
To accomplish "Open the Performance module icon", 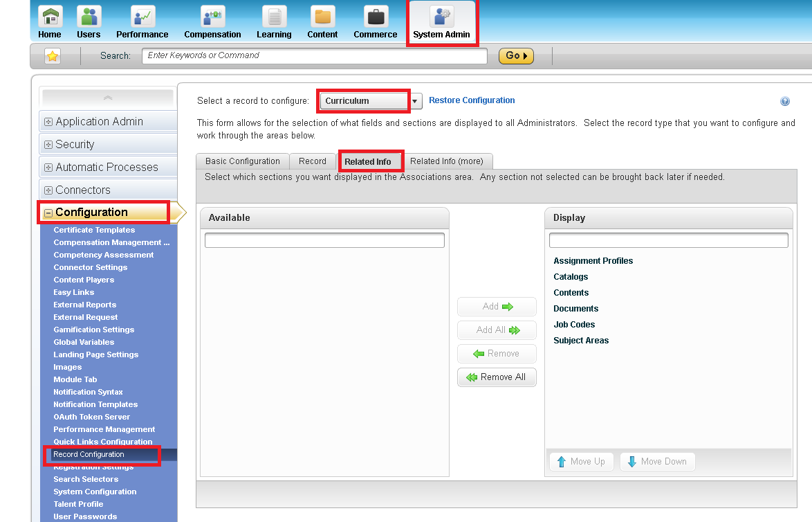I will (x=142, y=17).
